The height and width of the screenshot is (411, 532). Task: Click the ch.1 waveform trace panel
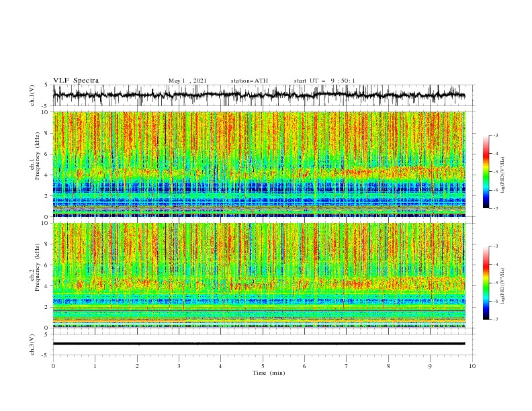(263, 95)
